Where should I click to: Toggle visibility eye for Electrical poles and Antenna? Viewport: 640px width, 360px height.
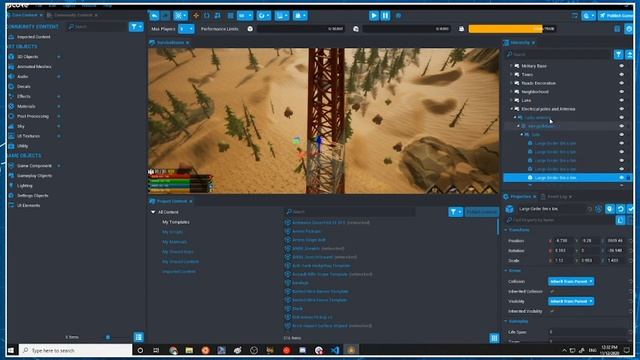tap(622, 109)
